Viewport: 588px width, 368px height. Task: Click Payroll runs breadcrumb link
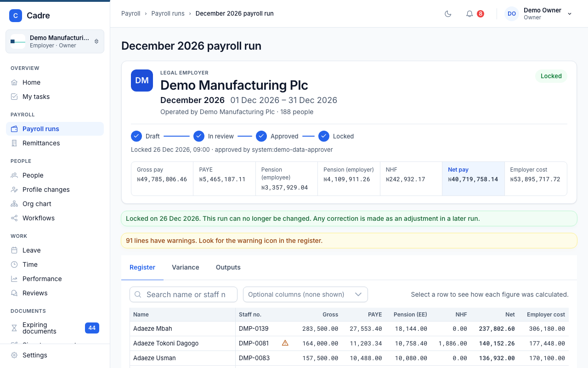(168, 13)
